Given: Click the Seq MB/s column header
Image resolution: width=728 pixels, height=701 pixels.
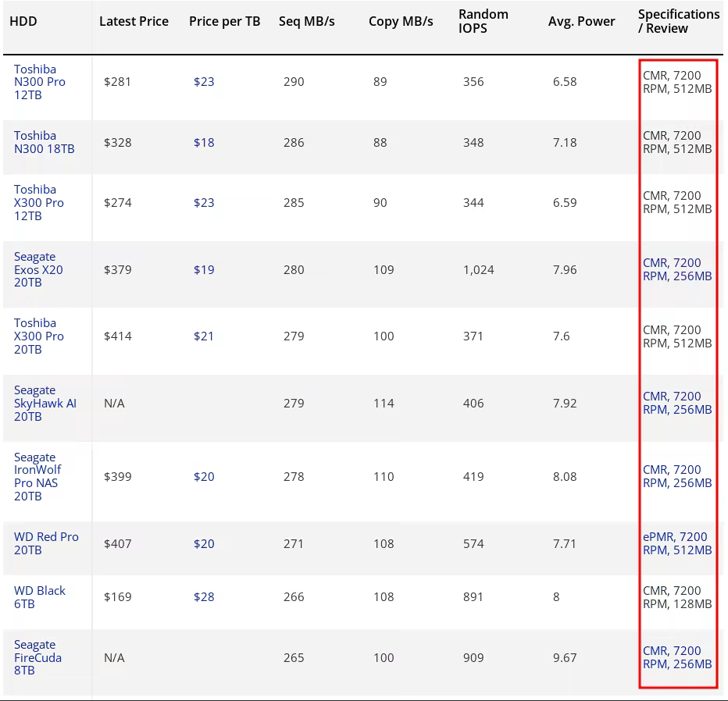Looking at the screenshot, I should pyautogui.click(x=306, y=21).
